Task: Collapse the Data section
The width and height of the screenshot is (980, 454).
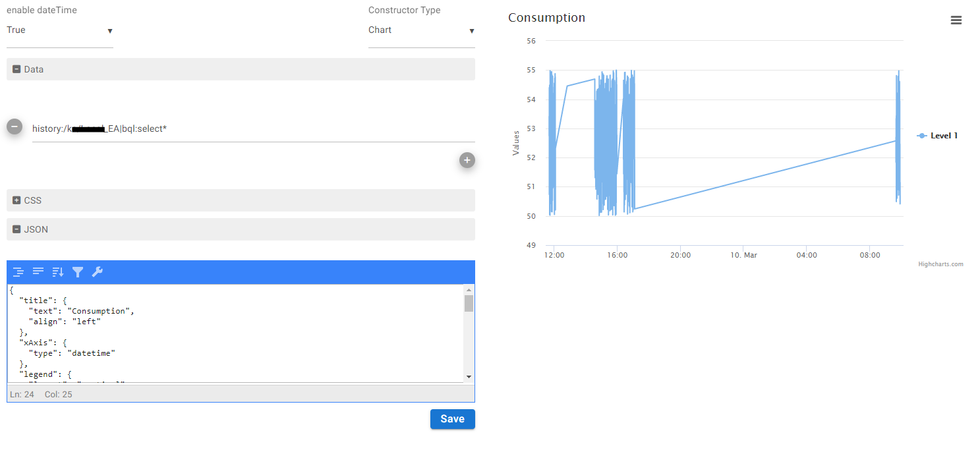Action: 17,69
